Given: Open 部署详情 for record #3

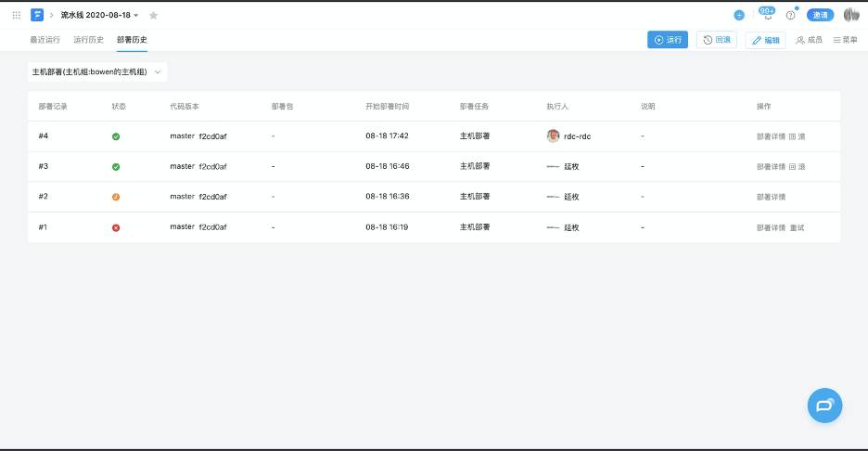Looking at the screenshot, I should 772,167.
